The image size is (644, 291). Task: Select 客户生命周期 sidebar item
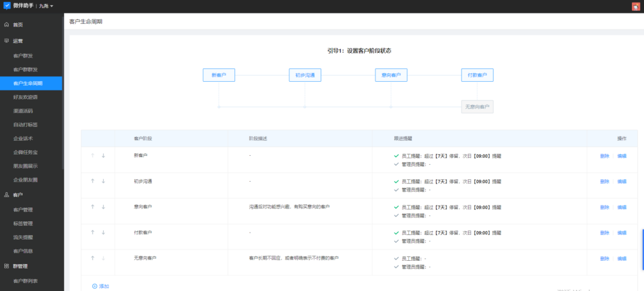pos(31,84)
